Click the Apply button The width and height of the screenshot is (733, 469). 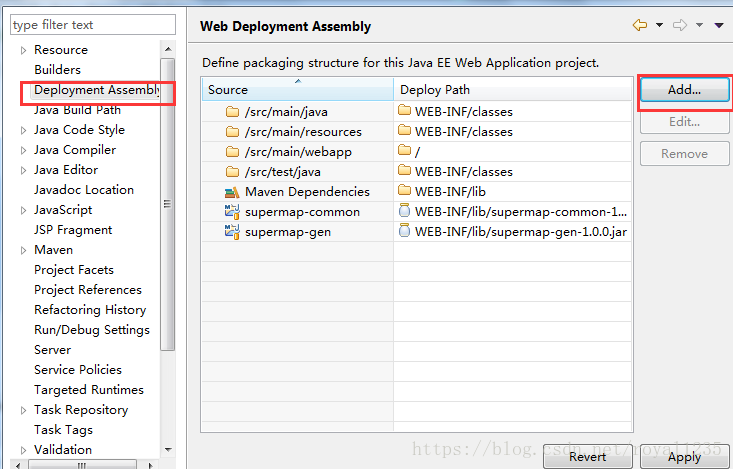(684, 457)
